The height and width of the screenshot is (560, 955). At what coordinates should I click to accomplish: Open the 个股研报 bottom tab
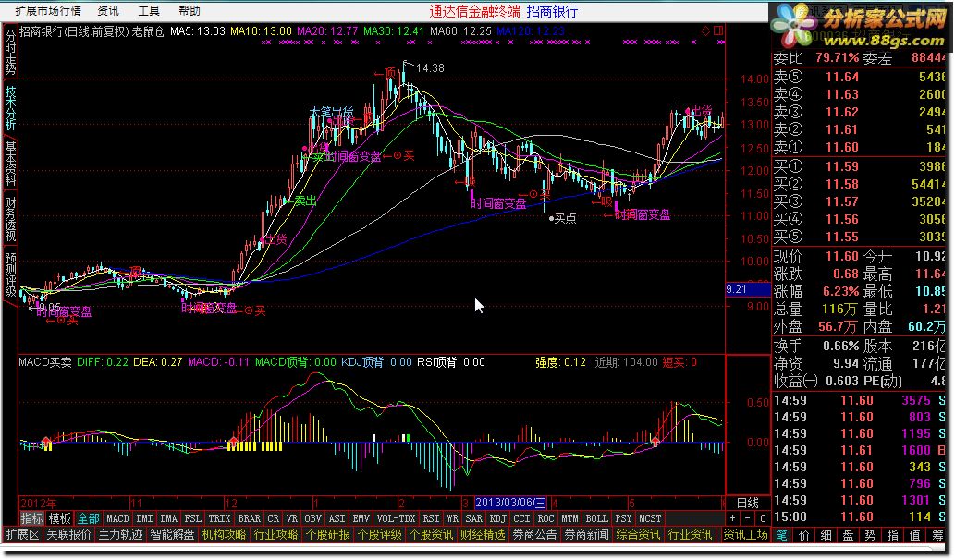click(x=327, y=534)
